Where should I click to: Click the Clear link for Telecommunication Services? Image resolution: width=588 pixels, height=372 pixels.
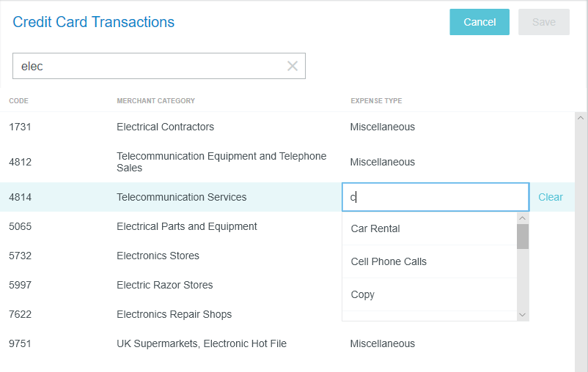pyautogui.click(x=551, y=197)
